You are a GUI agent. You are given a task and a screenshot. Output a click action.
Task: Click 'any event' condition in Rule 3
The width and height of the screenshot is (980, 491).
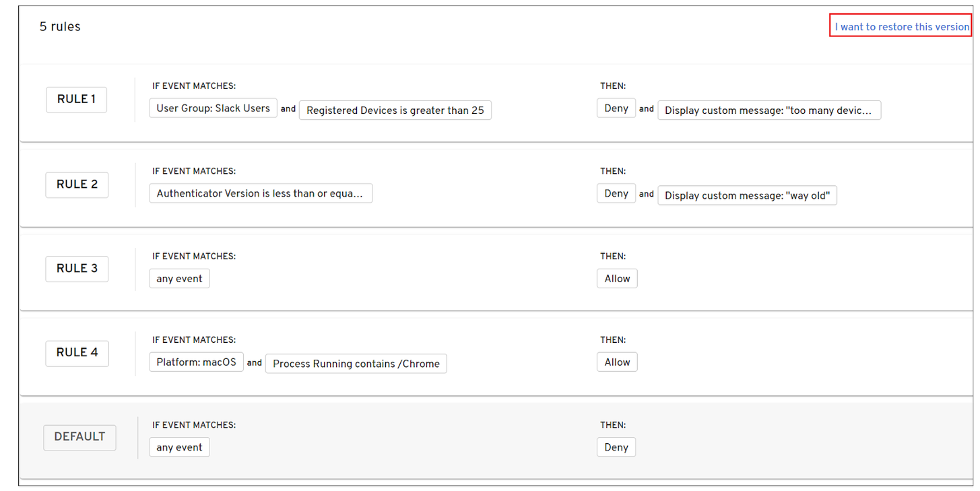pos(179,279)
